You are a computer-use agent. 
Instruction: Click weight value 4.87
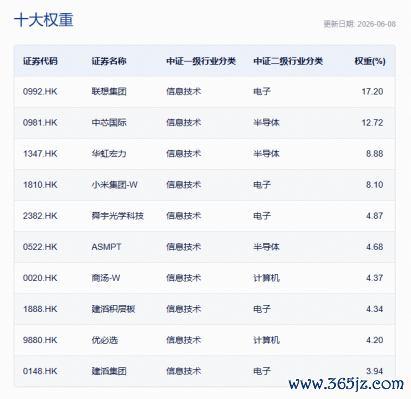pyautogui.click(x=375, y=216)
